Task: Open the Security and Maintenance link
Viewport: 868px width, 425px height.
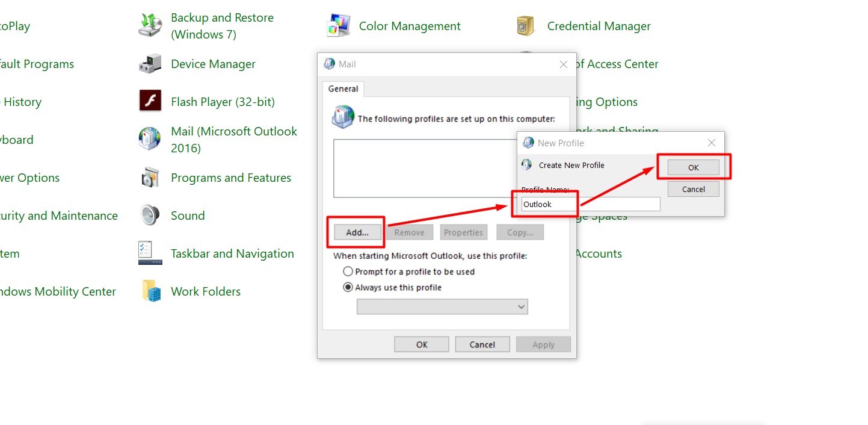Action: coord(59,216)
